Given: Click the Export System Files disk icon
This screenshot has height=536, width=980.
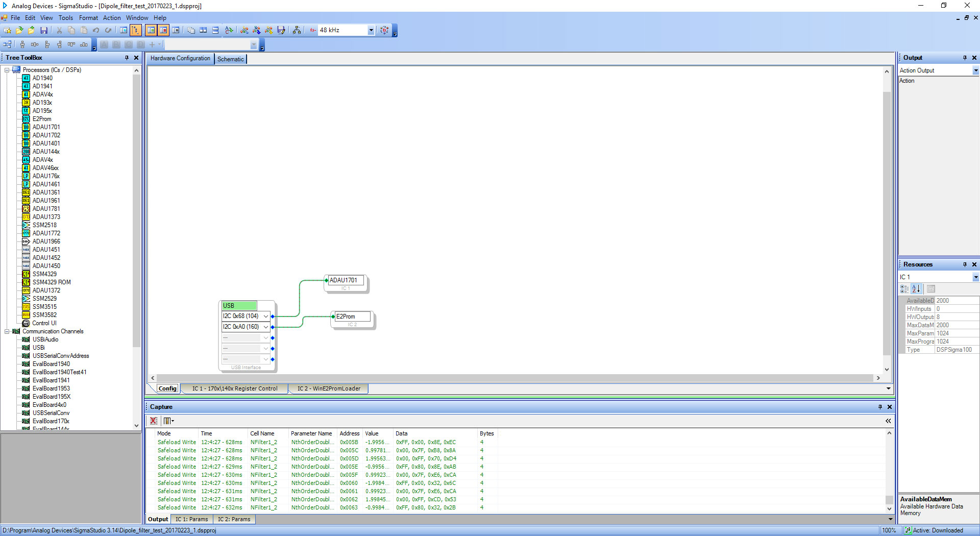Looking at the screenshot, I should click(281, 30).
